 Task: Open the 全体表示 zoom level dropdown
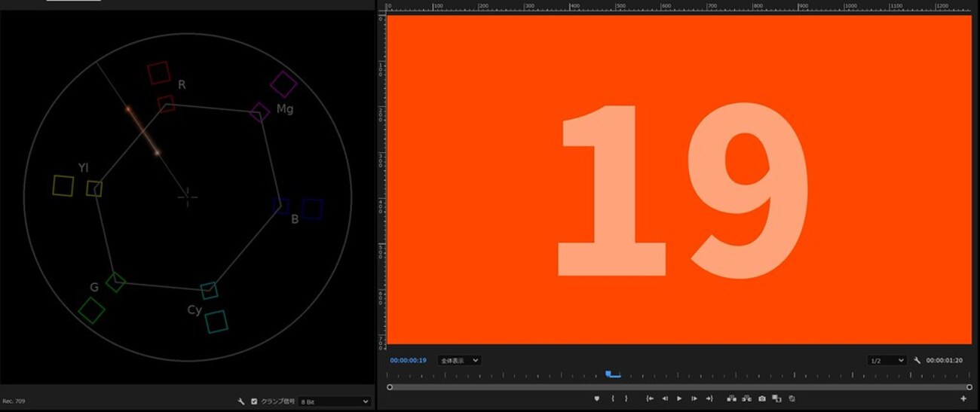(x=458, y=361)
